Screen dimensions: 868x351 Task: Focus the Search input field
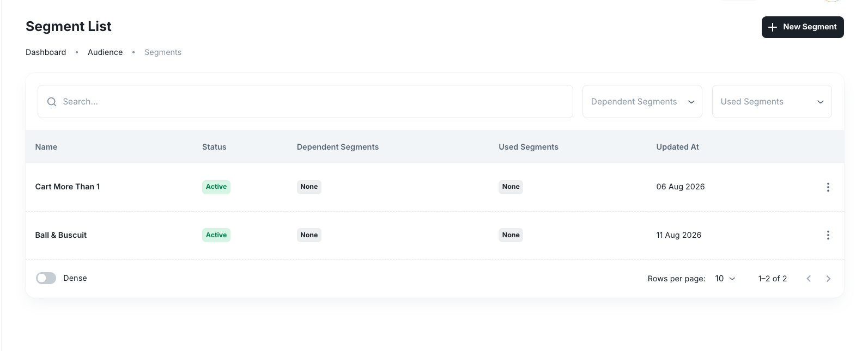pyautogui.click(x=305, y=102)
